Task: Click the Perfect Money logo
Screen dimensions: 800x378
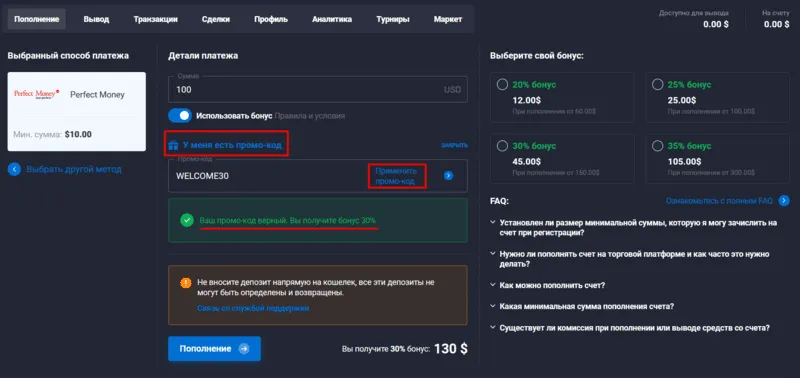Action: (x=37, y=94)
